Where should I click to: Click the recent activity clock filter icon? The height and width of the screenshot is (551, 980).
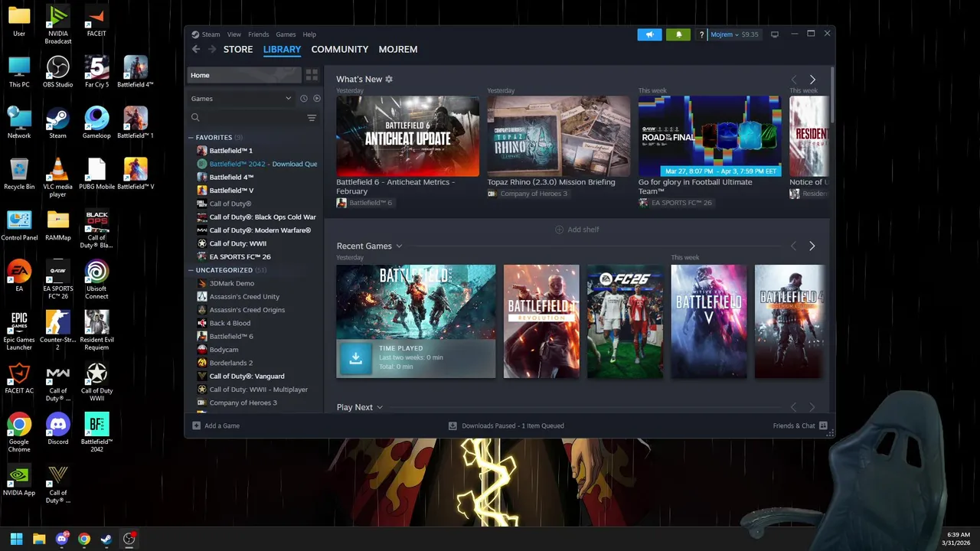click(304, 98)
